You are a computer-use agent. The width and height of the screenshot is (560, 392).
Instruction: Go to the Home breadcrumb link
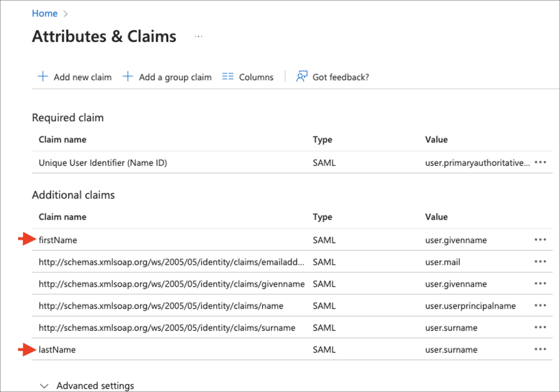45,13
